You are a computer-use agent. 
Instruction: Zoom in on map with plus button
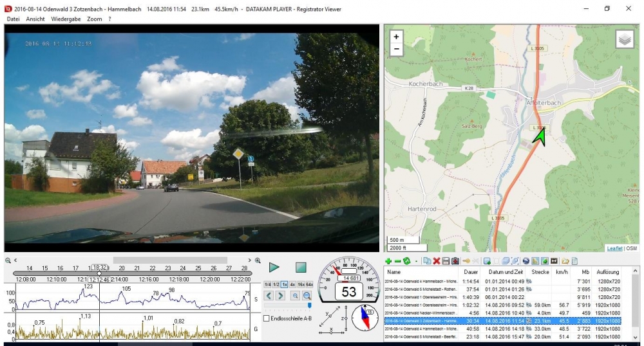pyautogui.click(x=396, y=37)
